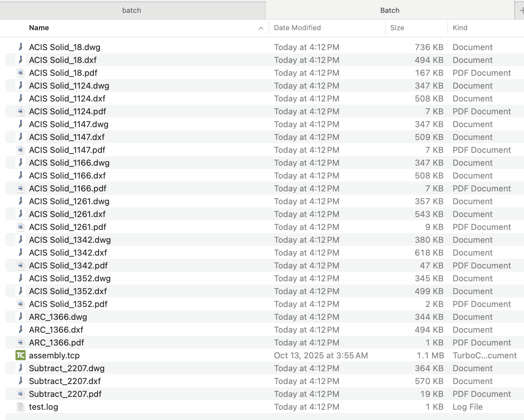The image size is (524, 420).
Task: Click the Kind column header
Action: (x=460, y=28)
